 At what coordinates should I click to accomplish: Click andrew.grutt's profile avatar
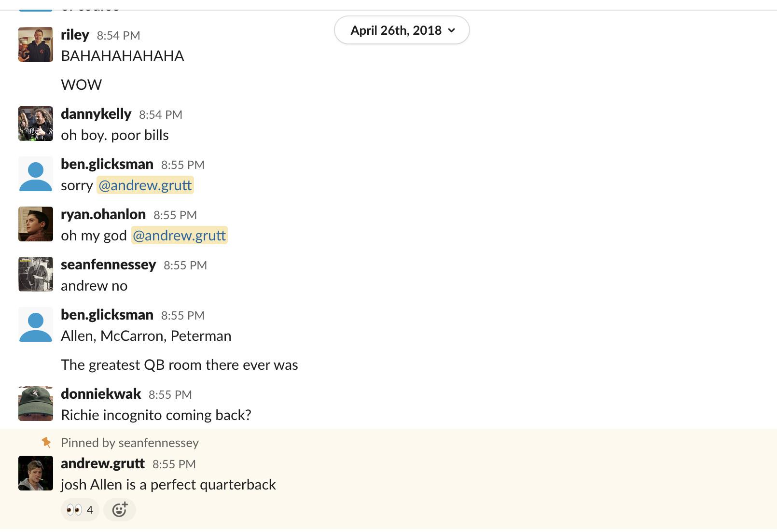(x=35, y=473)
